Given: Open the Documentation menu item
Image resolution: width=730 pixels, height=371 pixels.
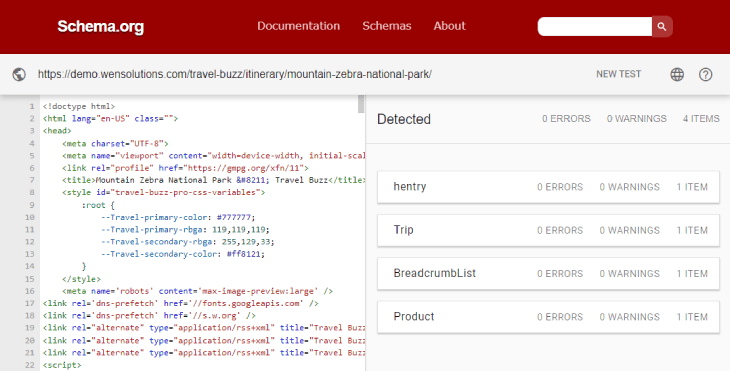Looking at the screenshot, I should coord(298,26).
